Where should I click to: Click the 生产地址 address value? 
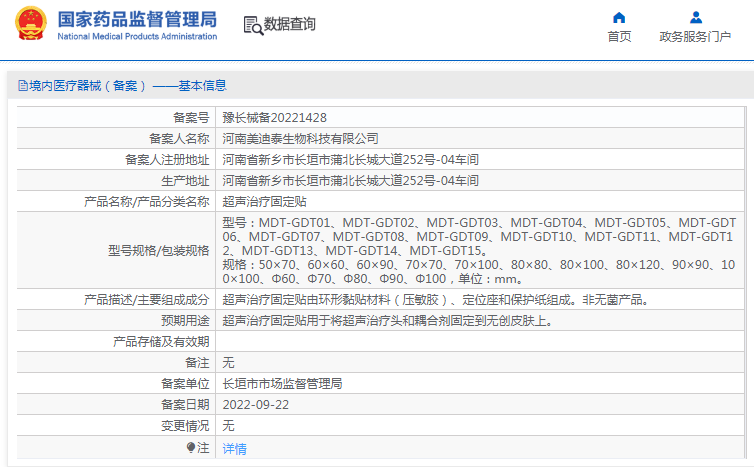pos(351,181)
